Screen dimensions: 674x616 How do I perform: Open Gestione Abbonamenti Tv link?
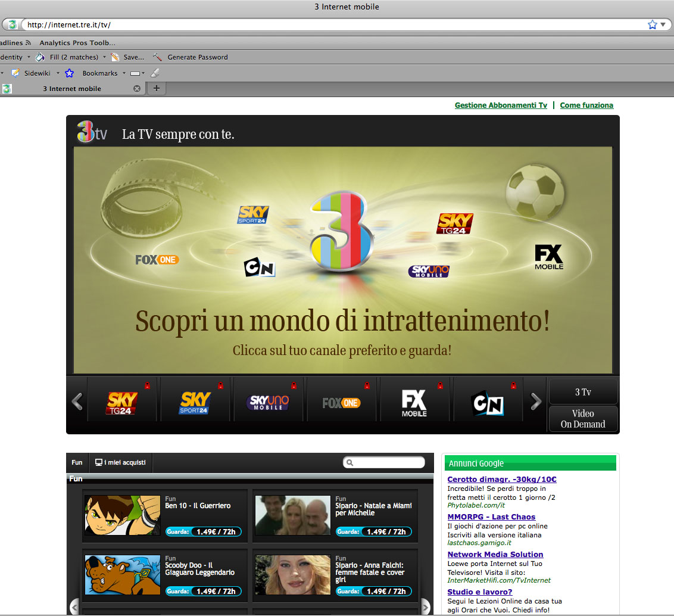coord(501,105)
